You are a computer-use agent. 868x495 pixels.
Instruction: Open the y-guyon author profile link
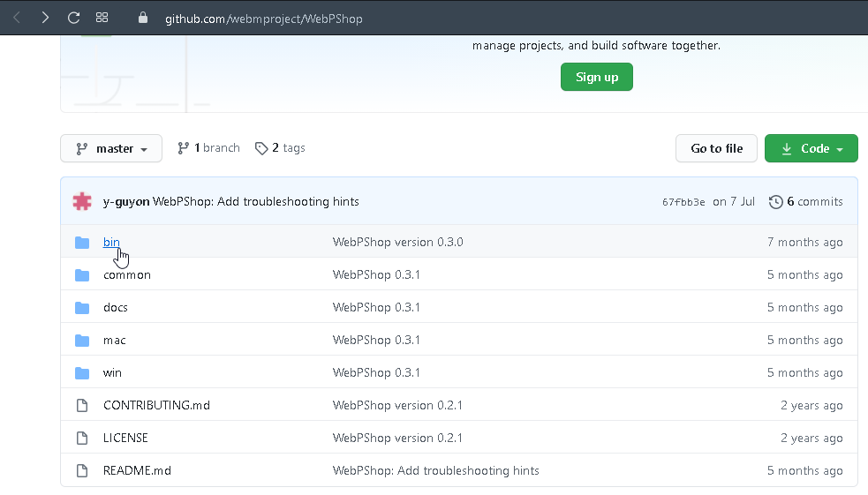coord(126,201)
